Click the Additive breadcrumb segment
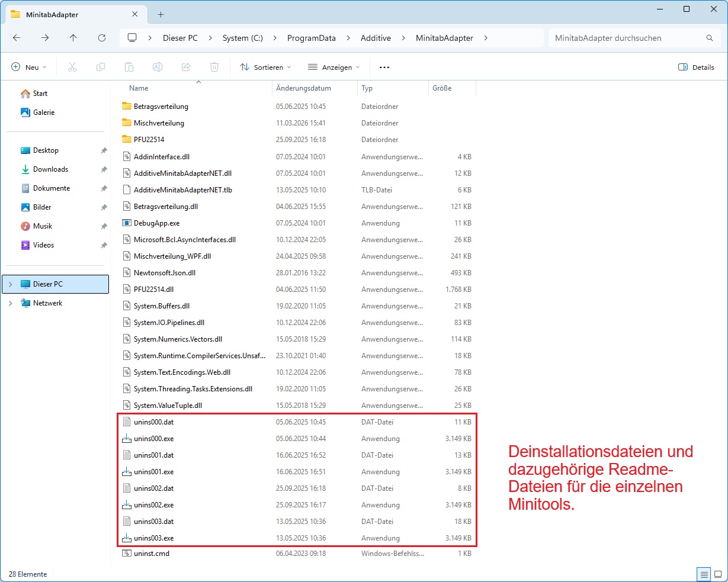 [376, 38]
